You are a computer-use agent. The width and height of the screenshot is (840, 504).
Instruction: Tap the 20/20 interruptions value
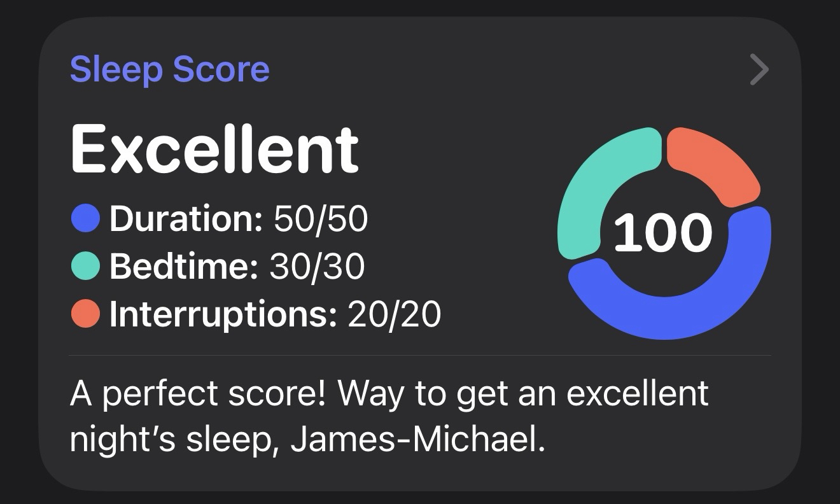point(394,314)
